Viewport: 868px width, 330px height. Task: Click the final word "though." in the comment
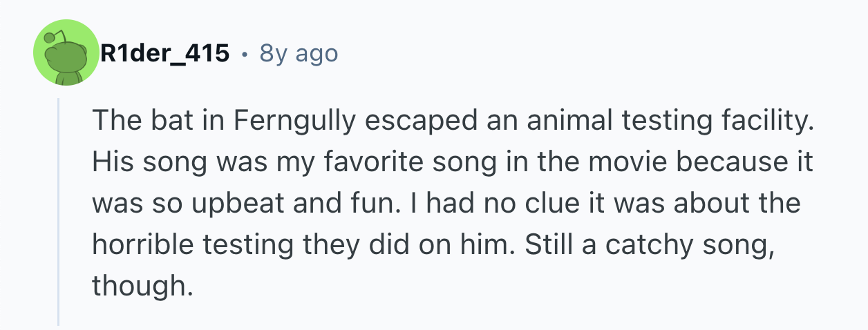[138, 286]
